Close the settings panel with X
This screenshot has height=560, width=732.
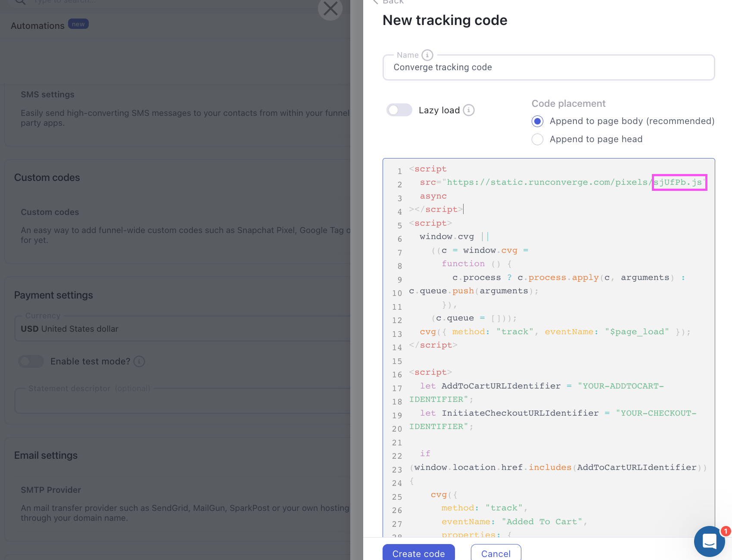[x=330, y=8]
